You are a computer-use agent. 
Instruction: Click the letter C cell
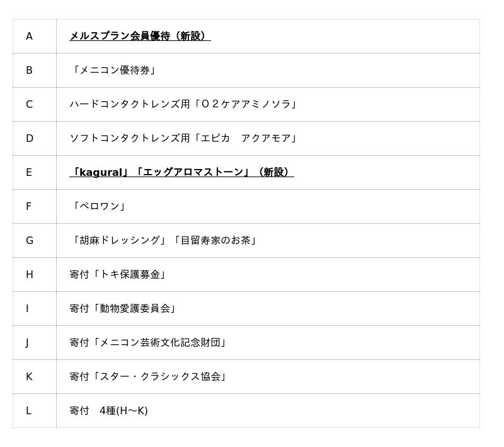tap(29, 105)
